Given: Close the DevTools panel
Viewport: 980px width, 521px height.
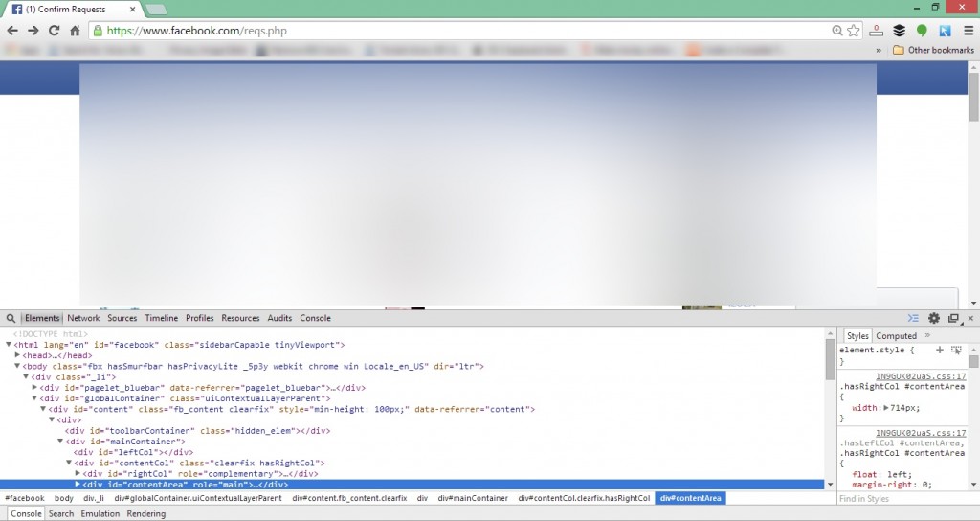Looking at the screenshot, I should 970,318.
